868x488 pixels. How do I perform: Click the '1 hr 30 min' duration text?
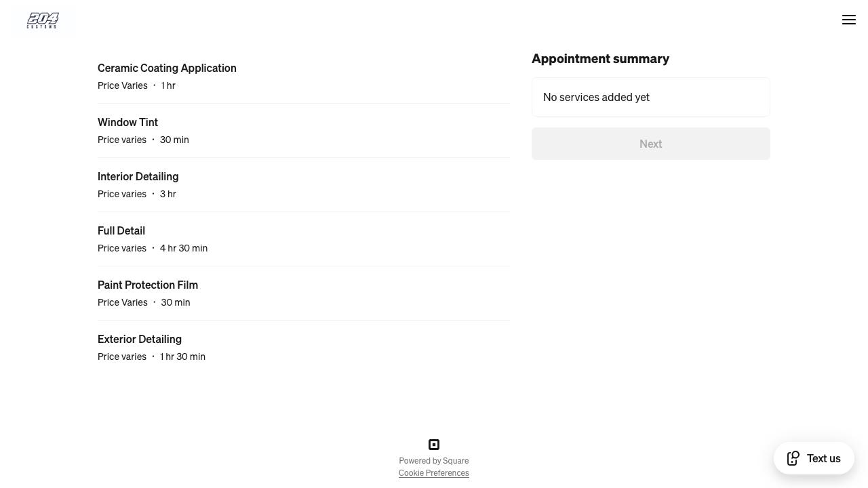coord(182,357)
